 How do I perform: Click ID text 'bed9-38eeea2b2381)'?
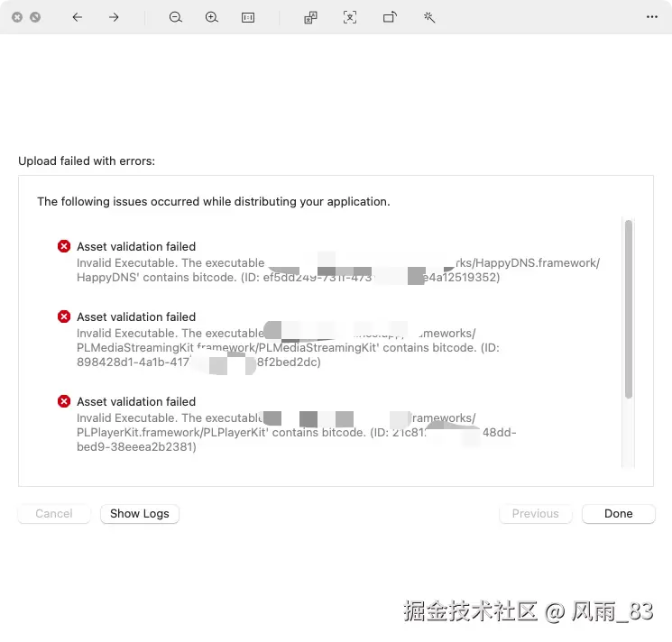click(x=136, y=447)
